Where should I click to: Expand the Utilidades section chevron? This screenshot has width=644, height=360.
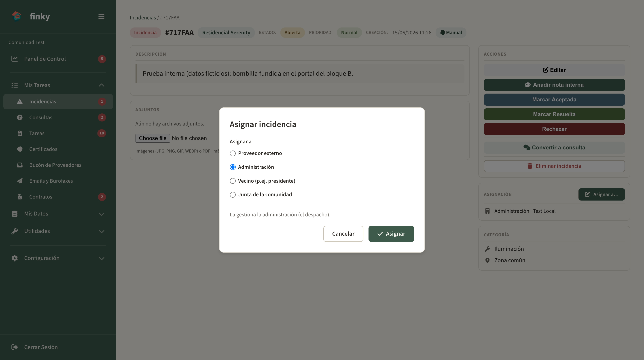(x=101, y=231)
